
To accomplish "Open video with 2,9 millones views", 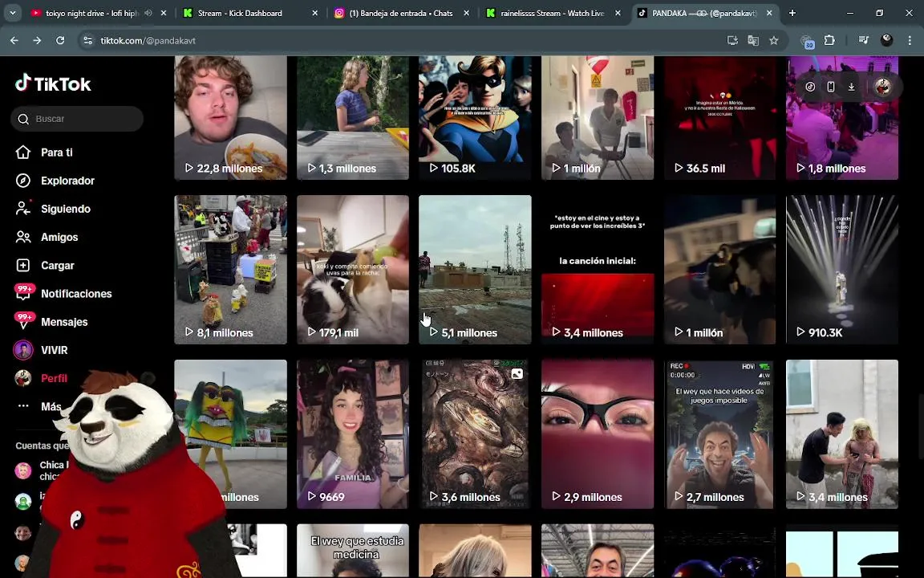I will pyautogui.click(x=598, y=434).
